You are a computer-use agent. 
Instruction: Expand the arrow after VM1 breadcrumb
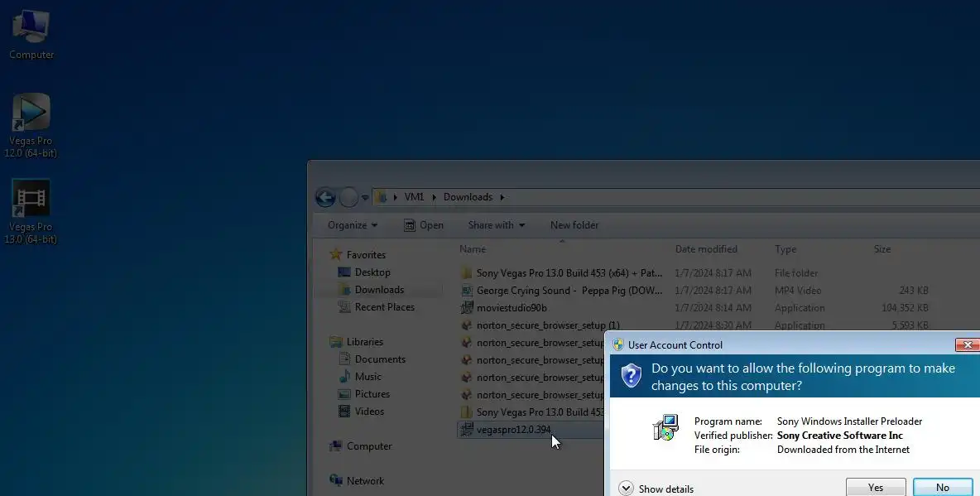pyautogui.click(x=434, y=197)
